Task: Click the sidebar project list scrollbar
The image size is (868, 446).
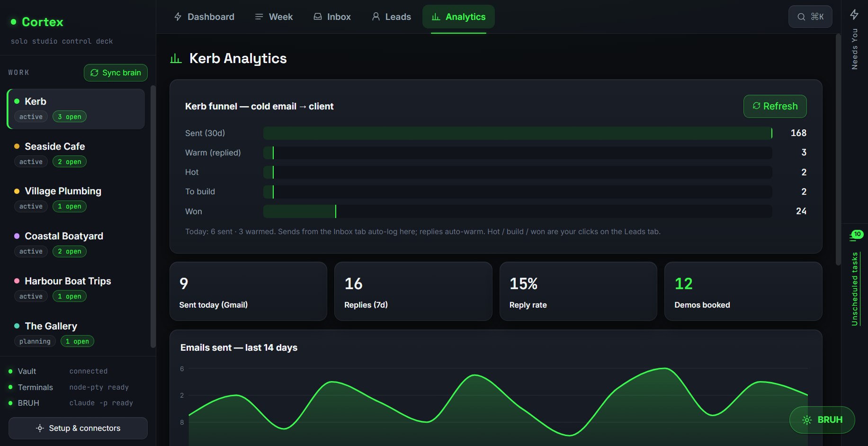Action: point(152,216)
